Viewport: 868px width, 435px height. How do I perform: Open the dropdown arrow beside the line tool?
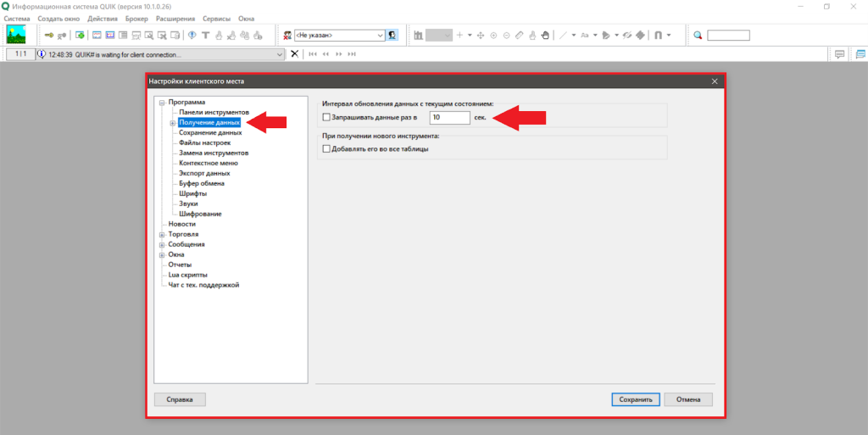574,36
